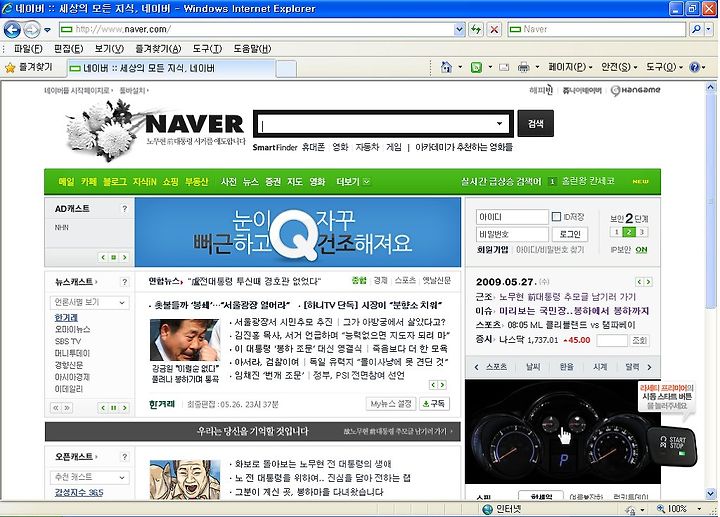Open the 추천 캐스트 dropdown
Screen dimensions: 720x517
pos(89,477)
